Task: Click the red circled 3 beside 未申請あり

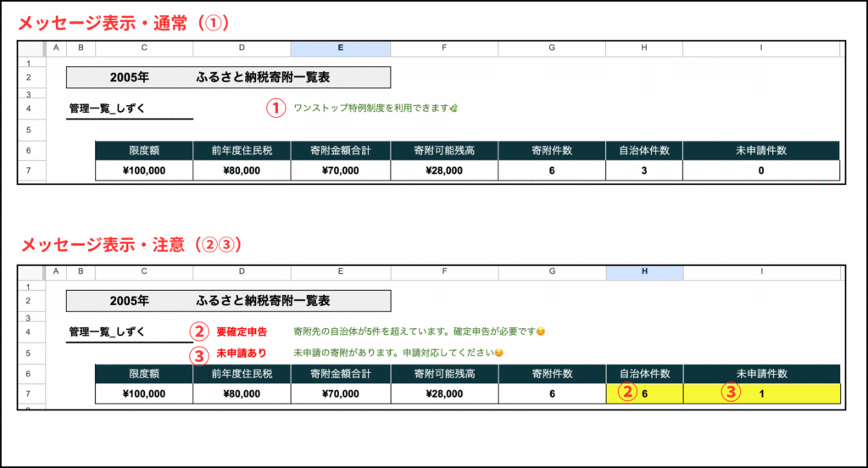Action: [198, 353]
